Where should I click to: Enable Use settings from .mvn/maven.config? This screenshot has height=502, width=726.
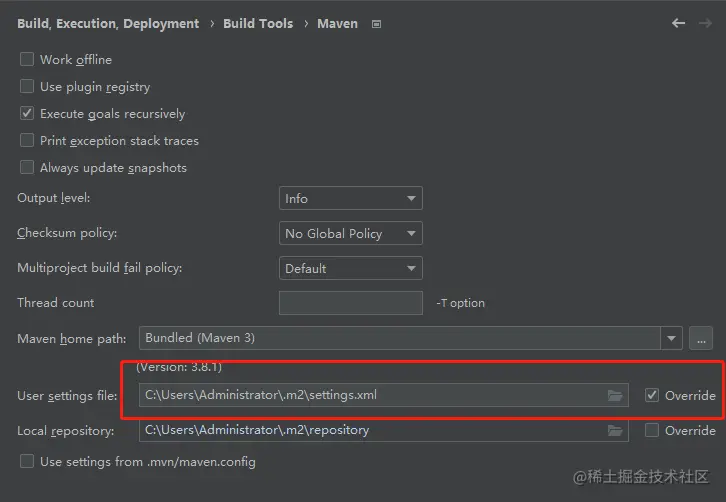click(x=27, y=461)
